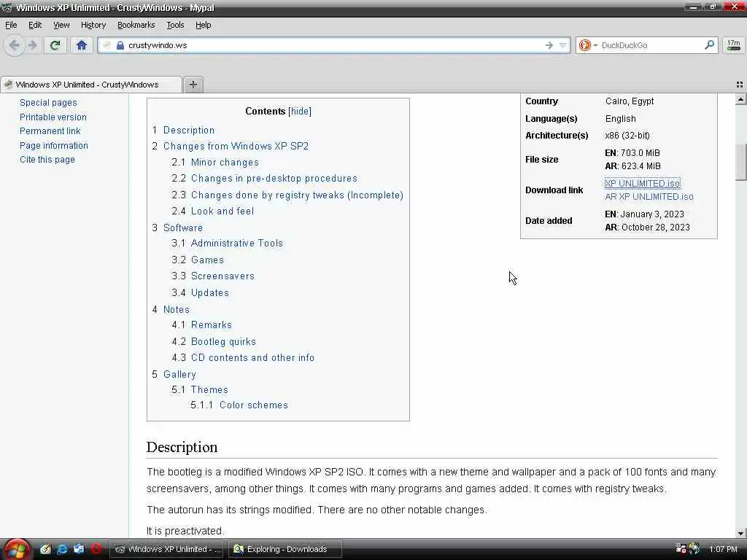
Task: Focus the crustywindo.ws address field
Action: point(333,45)
